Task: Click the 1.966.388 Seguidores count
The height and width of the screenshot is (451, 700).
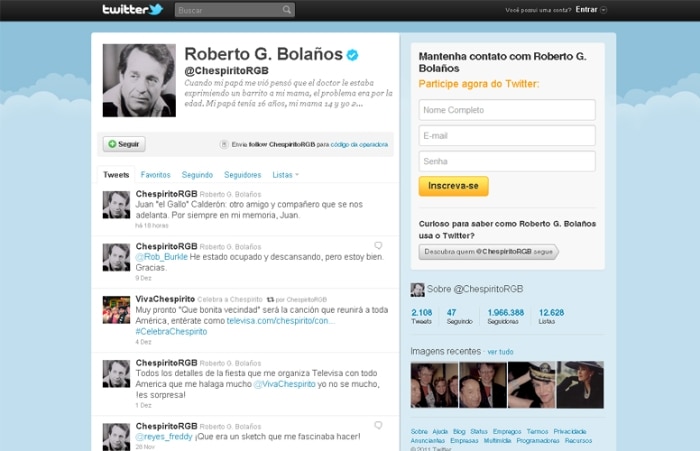Action: [x=505, y=316]
